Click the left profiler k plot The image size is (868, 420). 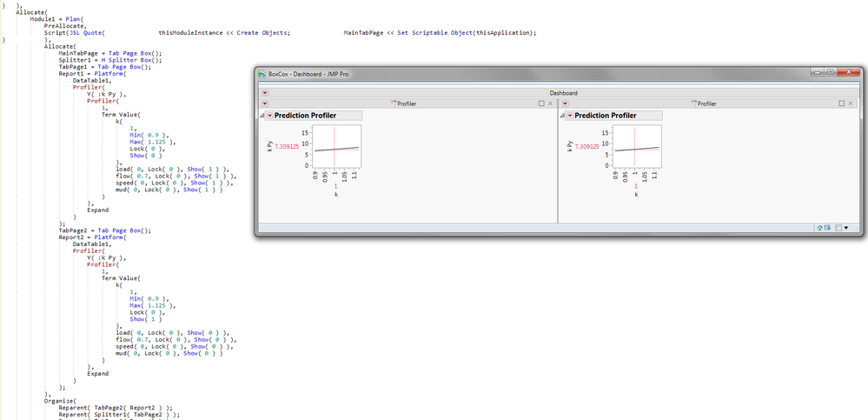336,146
